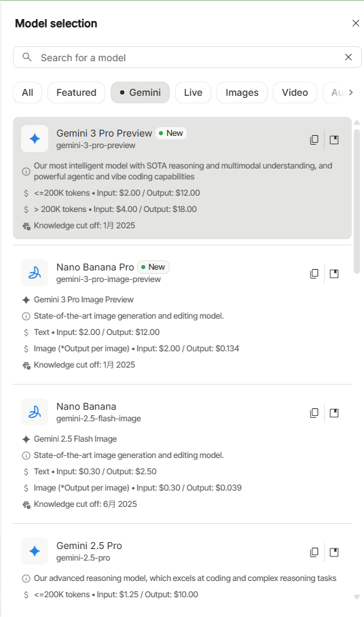Open Gemini 3 Pro Preview details icon

coord(334,140)
